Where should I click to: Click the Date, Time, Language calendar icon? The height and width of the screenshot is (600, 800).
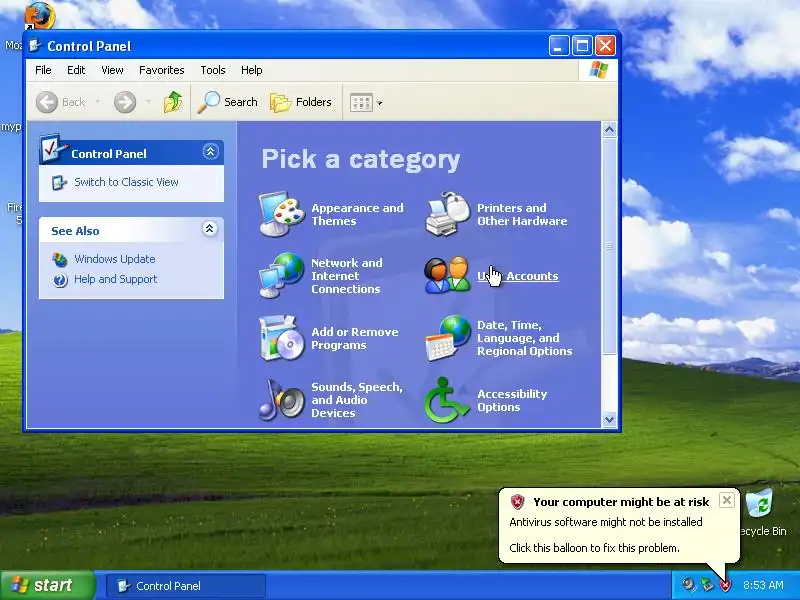[447, 338]
